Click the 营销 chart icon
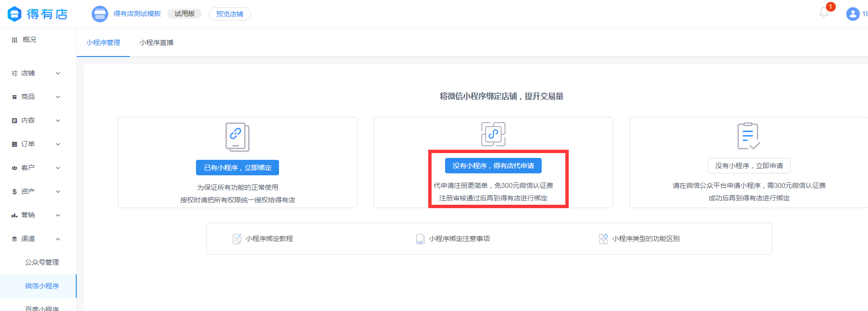Image resolution: width=868 pixels, height=311 pixels. pyautogui.click(x=14, y=215)
